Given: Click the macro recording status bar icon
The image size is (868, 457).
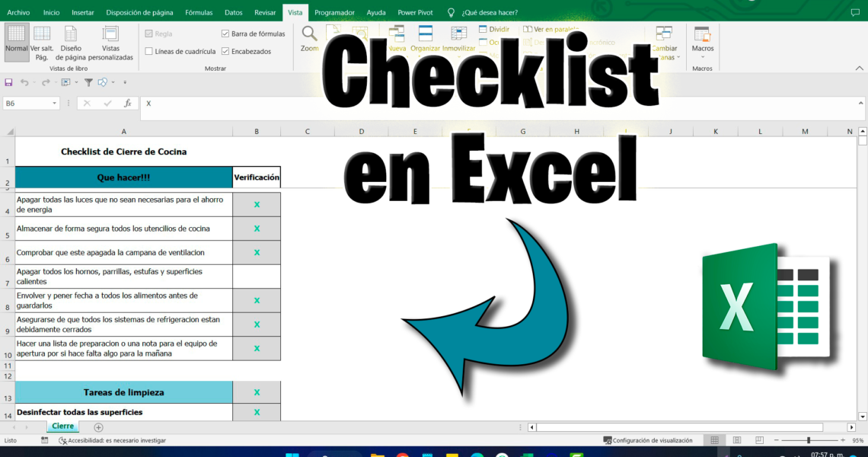Looking at the screenshot, I should tap(44, 440).
